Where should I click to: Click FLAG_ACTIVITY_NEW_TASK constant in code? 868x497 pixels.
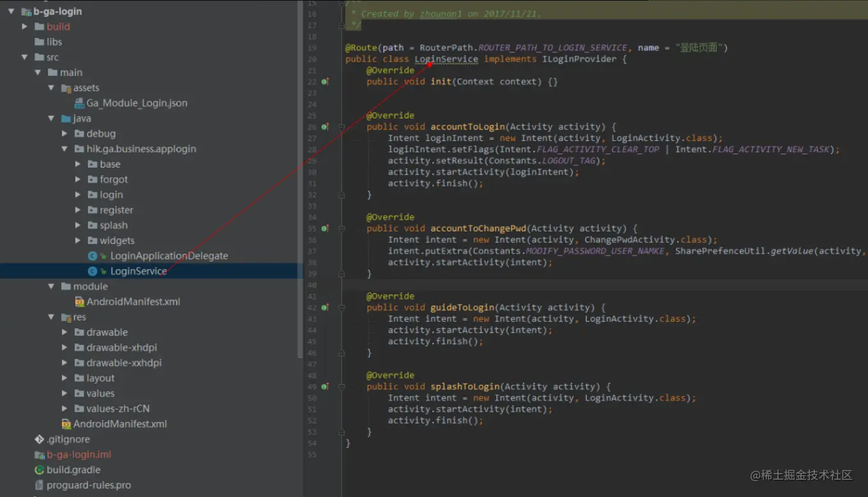(x=770, y=150)
